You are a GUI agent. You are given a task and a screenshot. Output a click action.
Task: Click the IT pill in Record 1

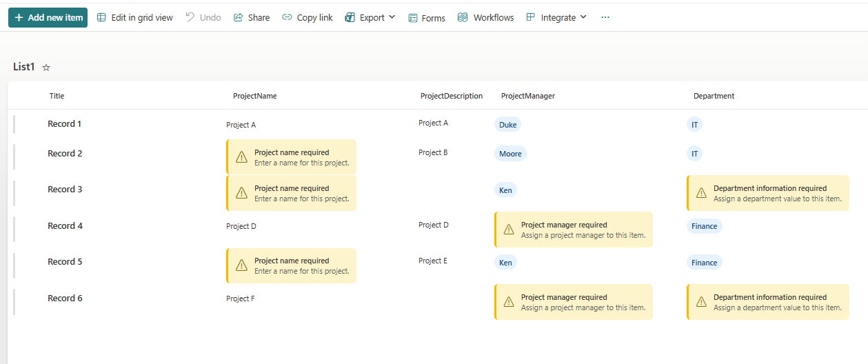click(x=695, y=125)
